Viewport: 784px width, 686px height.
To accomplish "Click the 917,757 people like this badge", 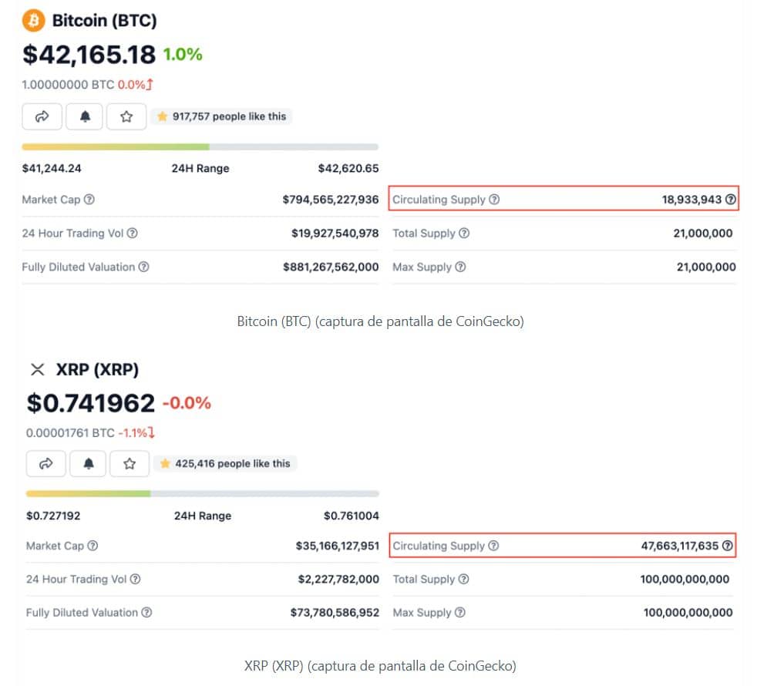I will [x=221, y=116].
